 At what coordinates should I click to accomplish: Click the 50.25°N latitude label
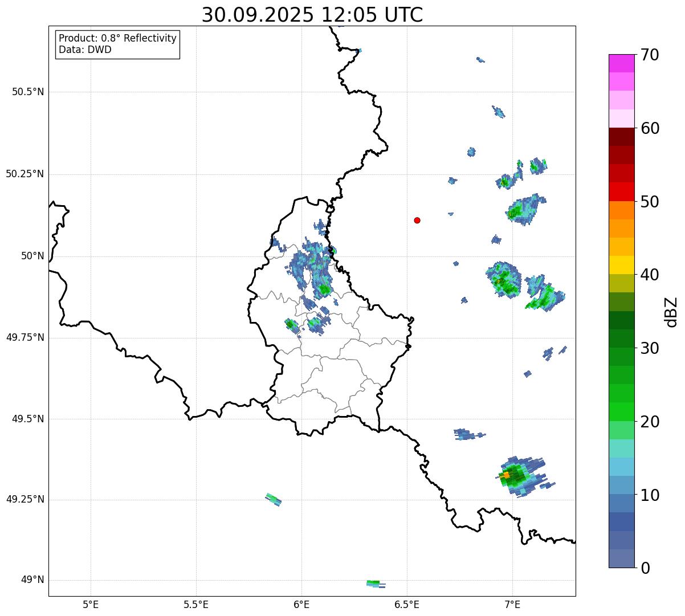coord(25,174)
